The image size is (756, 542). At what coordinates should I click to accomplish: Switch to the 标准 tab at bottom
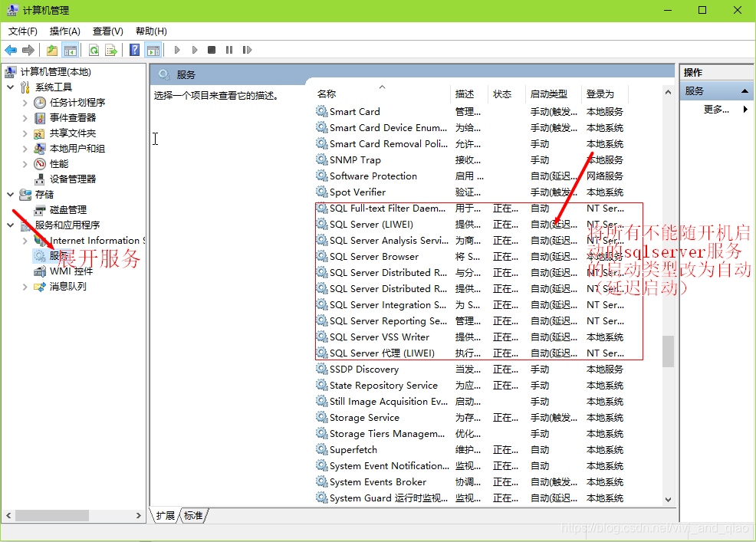pos(193,516)
